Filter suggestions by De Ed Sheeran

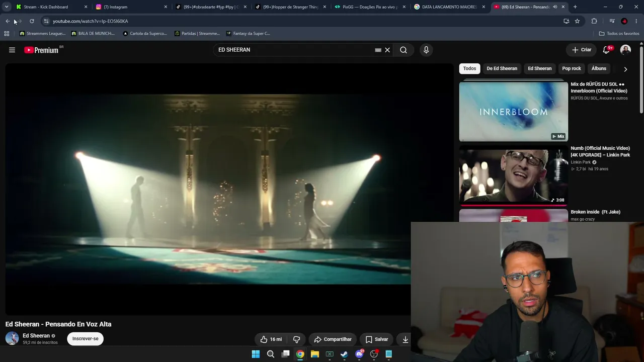[502, 68]
